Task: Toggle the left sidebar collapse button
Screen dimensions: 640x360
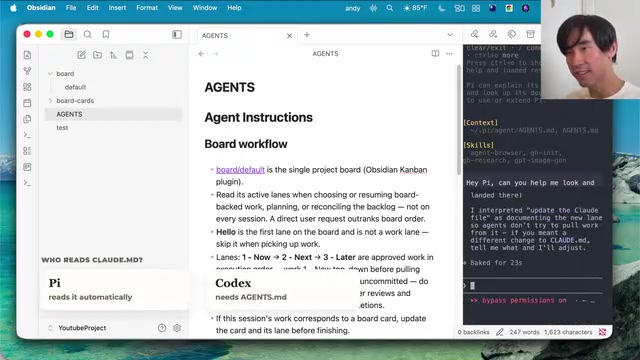Action: coord(177,35)
